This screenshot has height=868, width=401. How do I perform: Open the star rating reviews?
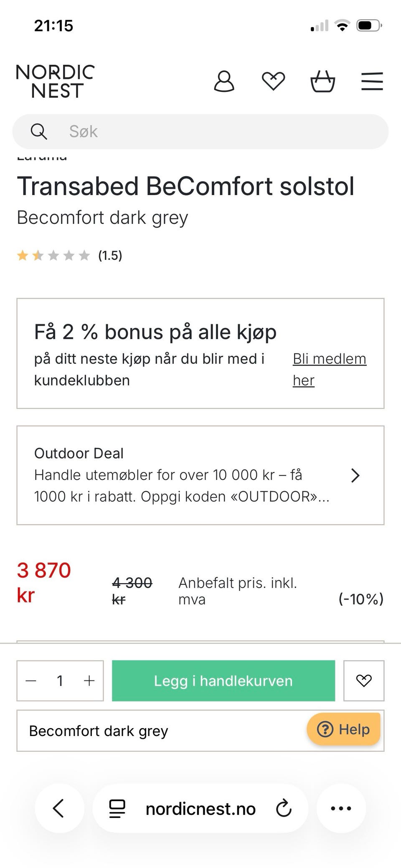coord(69,255)
